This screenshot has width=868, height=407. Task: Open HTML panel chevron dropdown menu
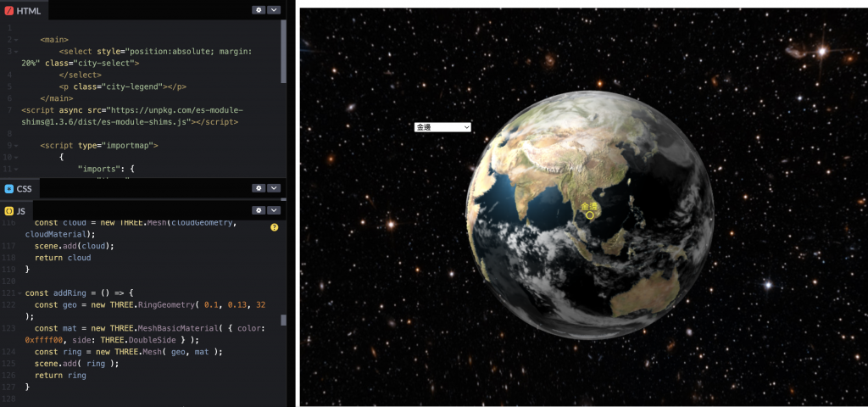click(x=274, y=10)
